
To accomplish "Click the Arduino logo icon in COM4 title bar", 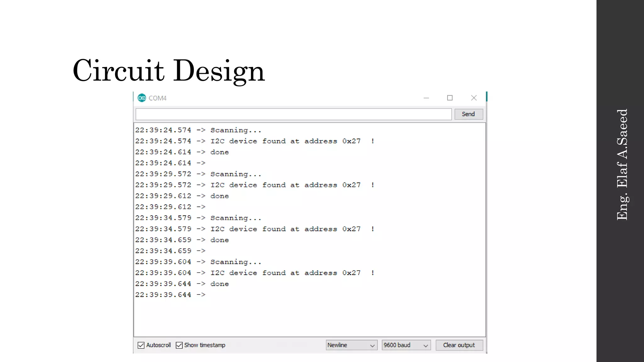I will pos(142,98).
